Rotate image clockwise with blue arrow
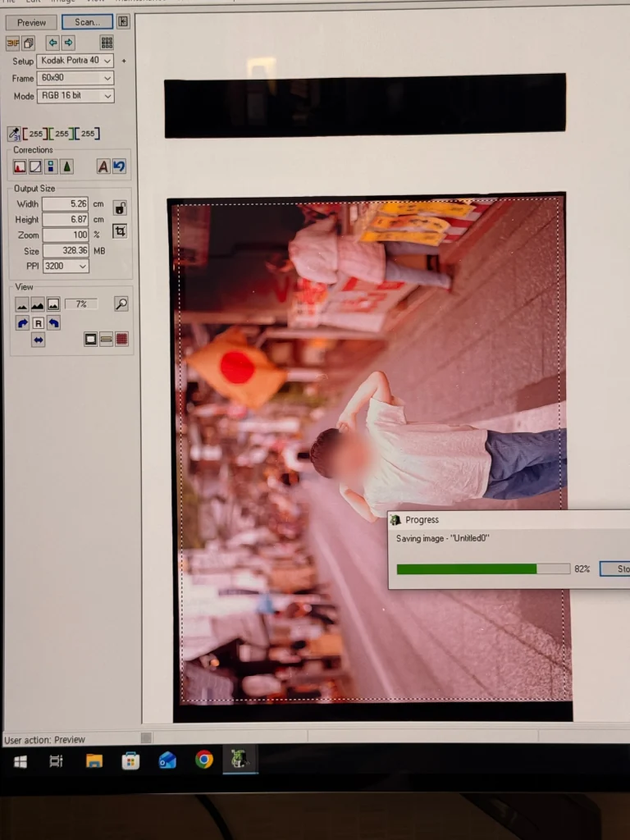Screen dimensions: 630x840 tap(22, 323)
